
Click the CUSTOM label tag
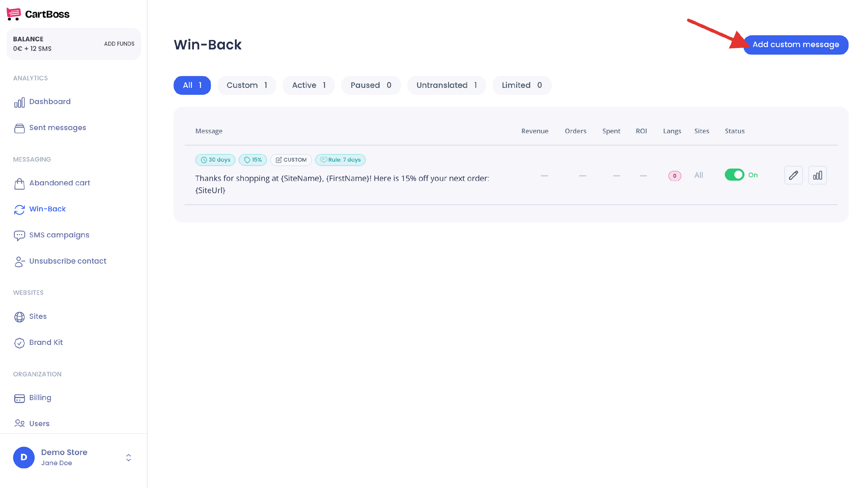[291, 160]
